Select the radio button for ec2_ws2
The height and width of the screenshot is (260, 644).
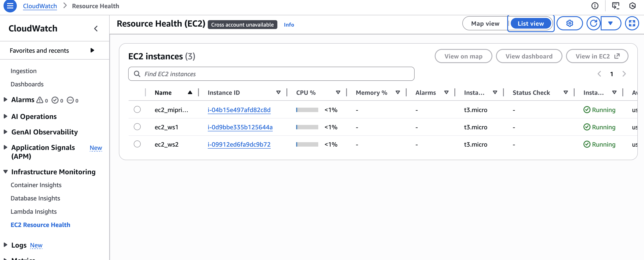point(137,144)
